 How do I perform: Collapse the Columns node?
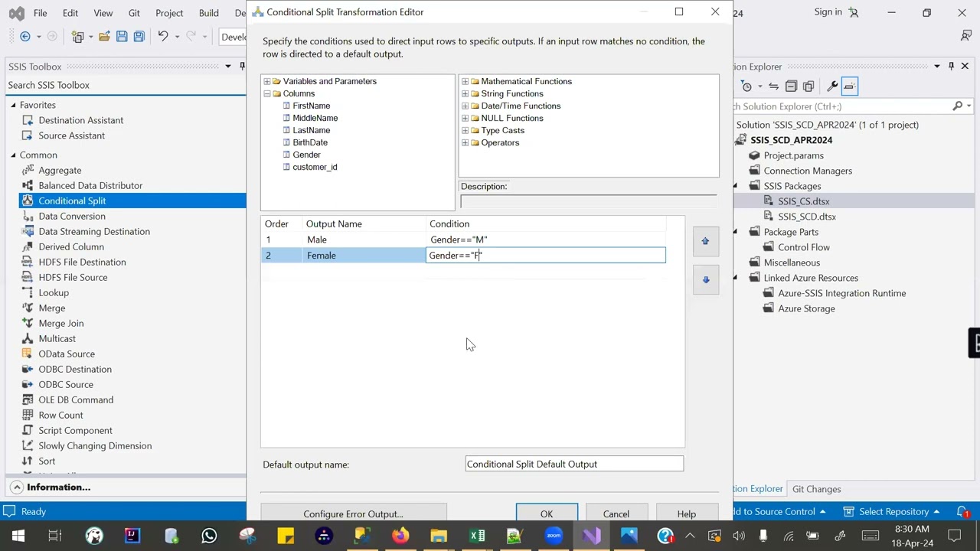[x=266, y=93]
